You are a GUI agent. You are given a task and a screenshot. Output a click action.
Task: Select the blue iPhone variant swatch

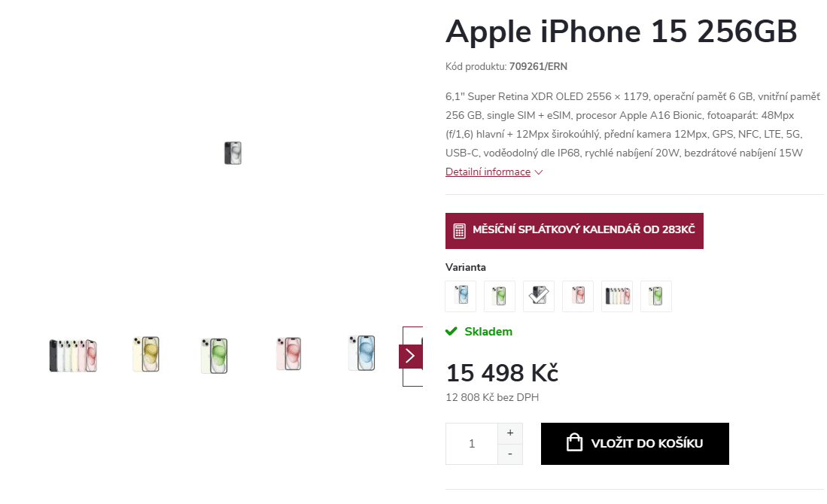(x=461, y=296)
